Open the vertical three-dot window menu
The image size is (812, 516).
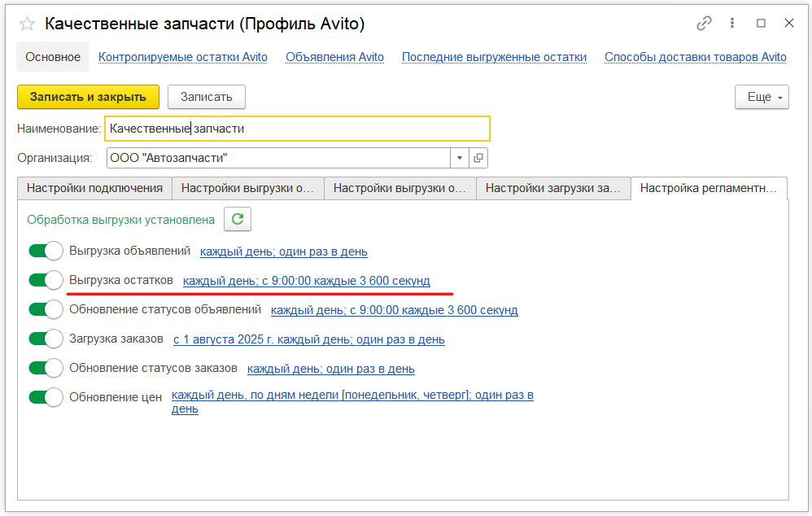click(733, 24)
